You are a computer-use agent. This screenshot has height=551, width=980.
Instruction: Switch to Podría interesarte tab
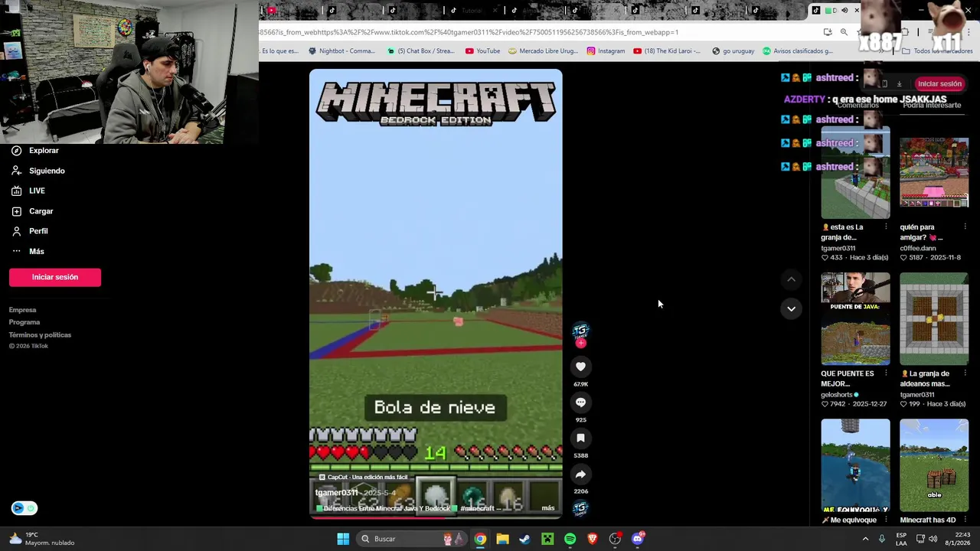click(x=932, y=106)
